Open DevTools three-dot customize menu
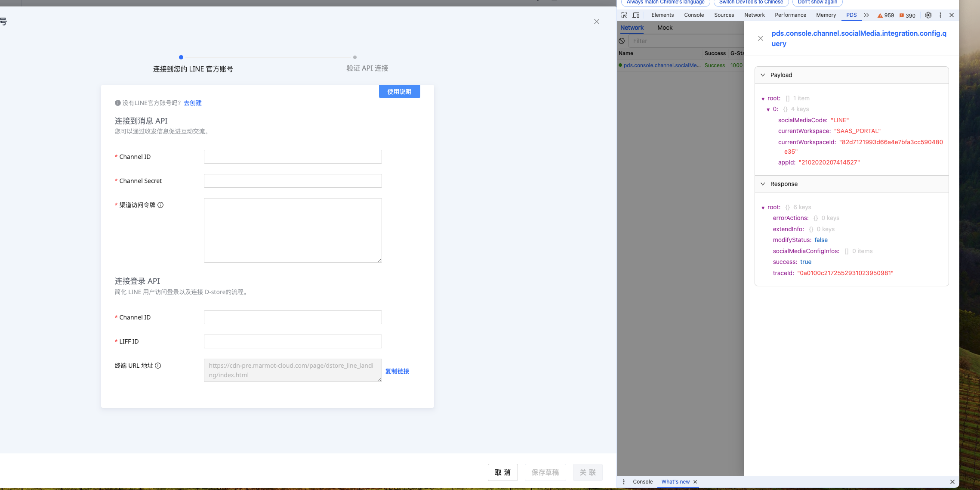The height and width of the screenshot is (490, 980). click(x=940, y=15)
